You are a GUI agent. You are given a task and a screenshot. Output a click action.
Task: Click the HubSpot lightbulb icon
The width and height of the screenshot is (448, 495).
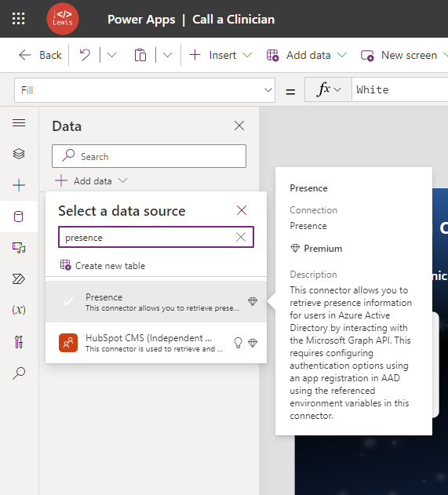click(239, 343)
